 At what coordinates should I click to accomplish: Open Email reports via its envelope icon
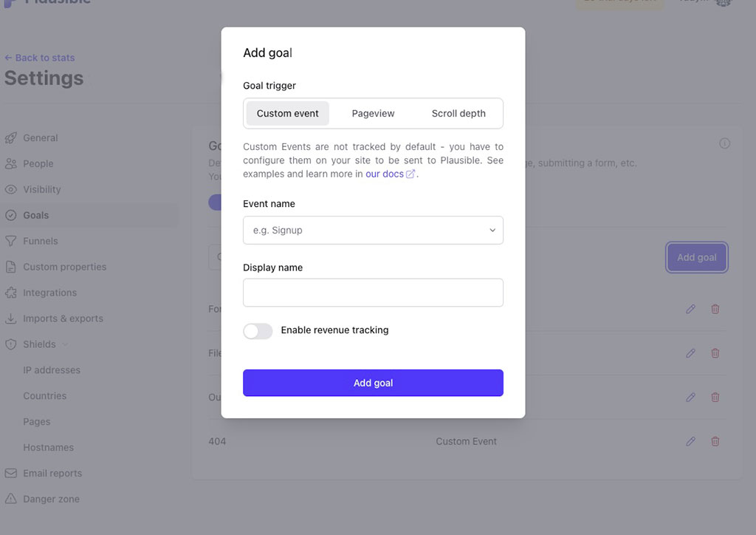click(12, 473)
